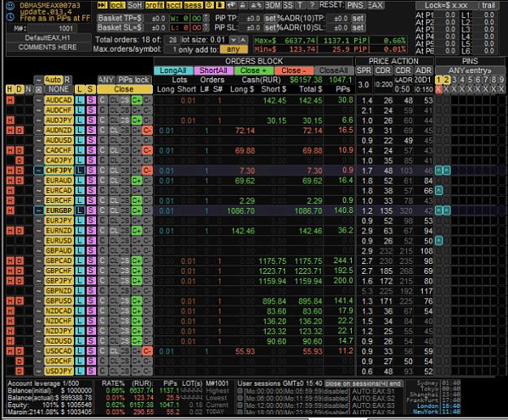Click the EURGBP symbol label

click(x=59, y=210)
